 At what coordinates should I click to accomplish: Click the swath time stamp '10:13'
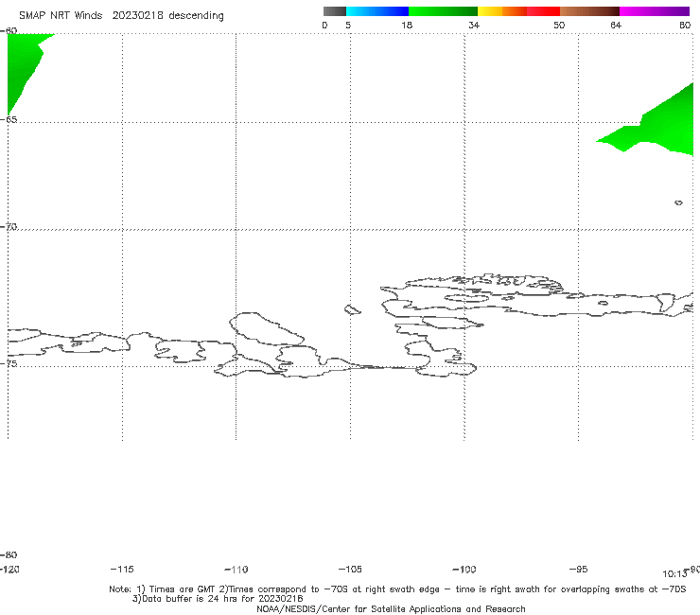674,574
